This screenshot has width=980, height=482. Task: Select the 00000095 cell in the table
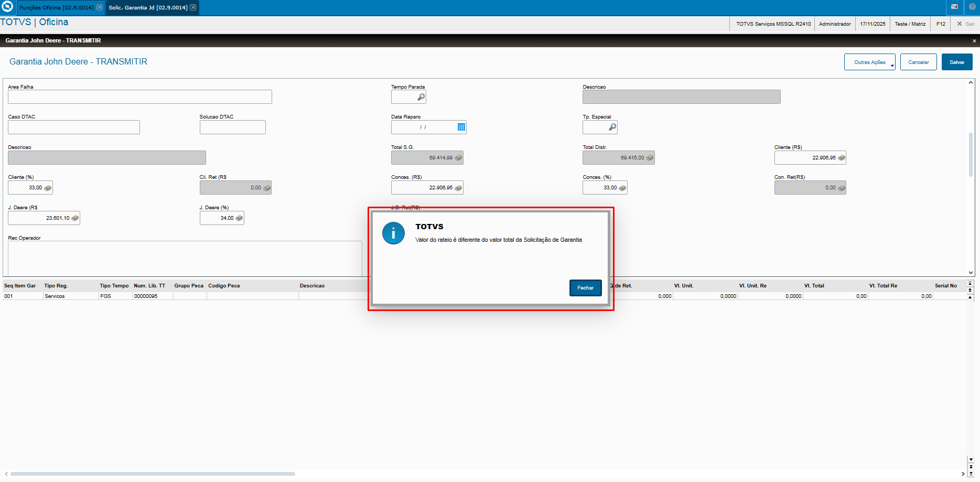[x=153, y=296]
